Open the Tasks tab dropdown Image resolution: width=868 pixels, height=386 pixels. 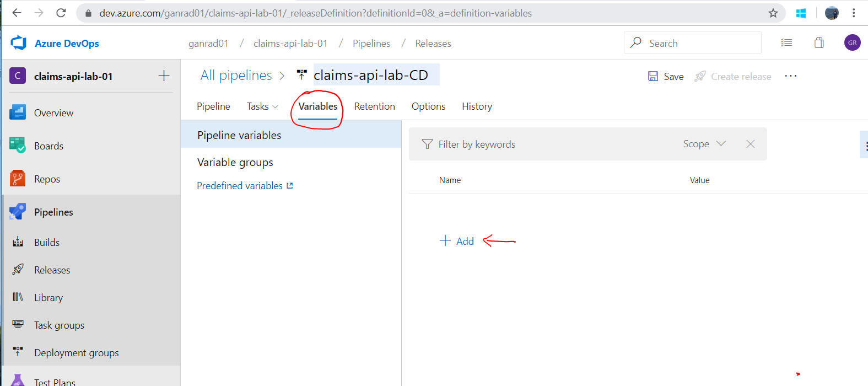(262, 106)
